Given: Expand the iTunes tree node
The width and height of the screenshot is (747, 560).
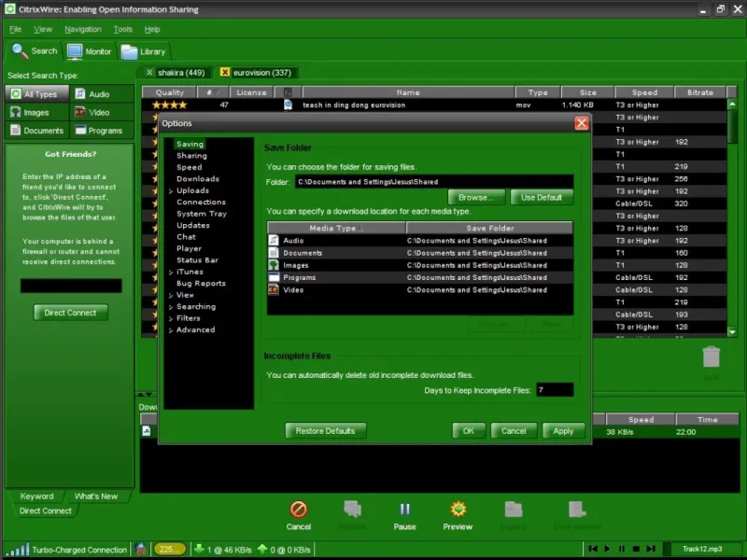Looking at the screenshot, I should point(171,273).
